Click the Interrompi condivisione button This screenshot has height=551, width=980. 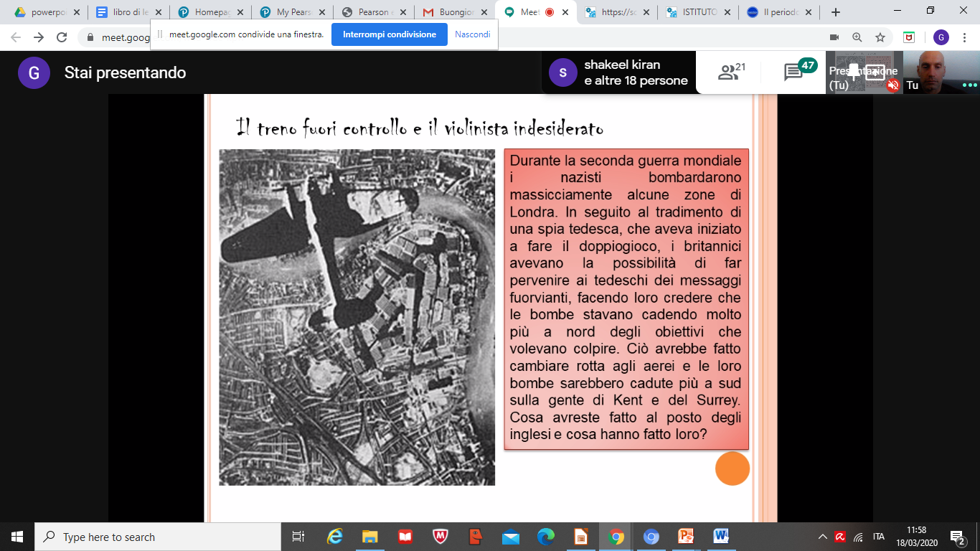pos(390,34)
